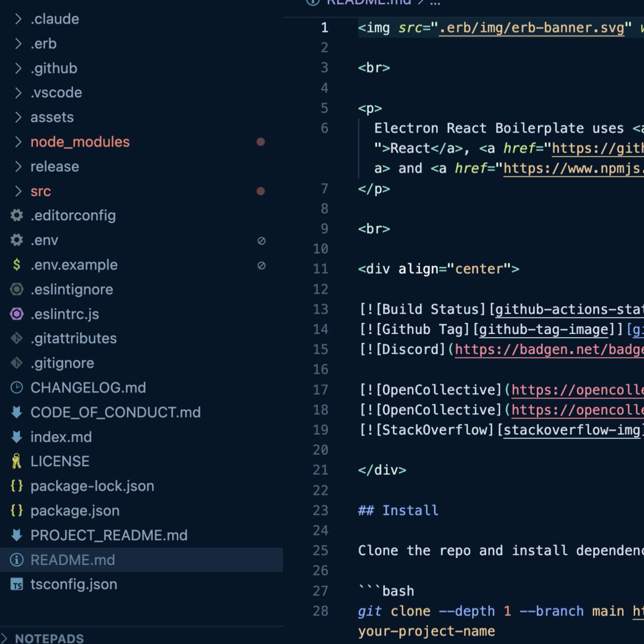Open the .editorconfig file
Screen dimensions: 644x644
(x=73, y=216)
